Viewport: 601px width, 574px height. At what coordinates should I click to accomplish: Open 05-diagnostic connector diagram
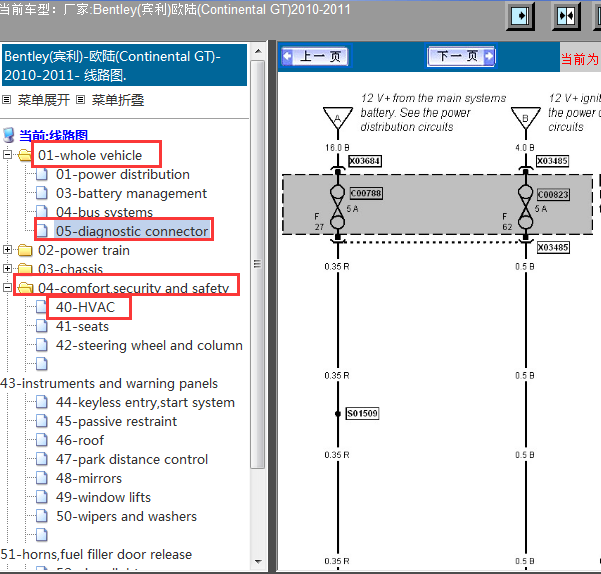click(132, 231)
